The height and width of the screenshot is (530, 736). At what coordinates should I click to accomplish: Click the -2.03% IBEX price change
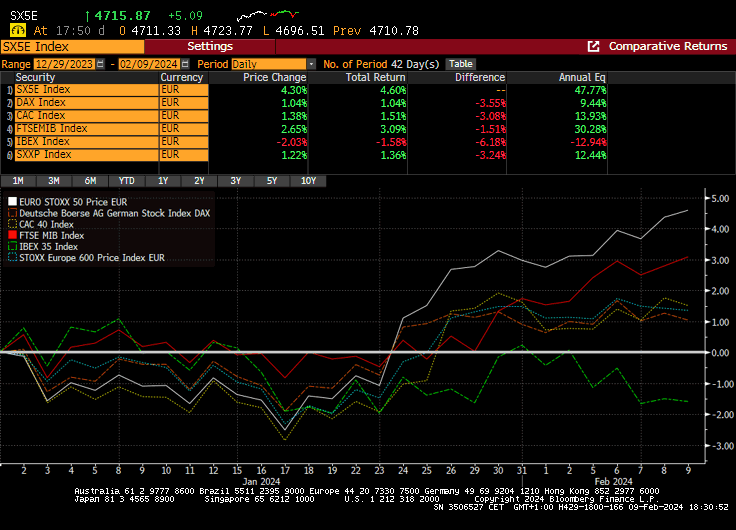(x=291, y=142)
